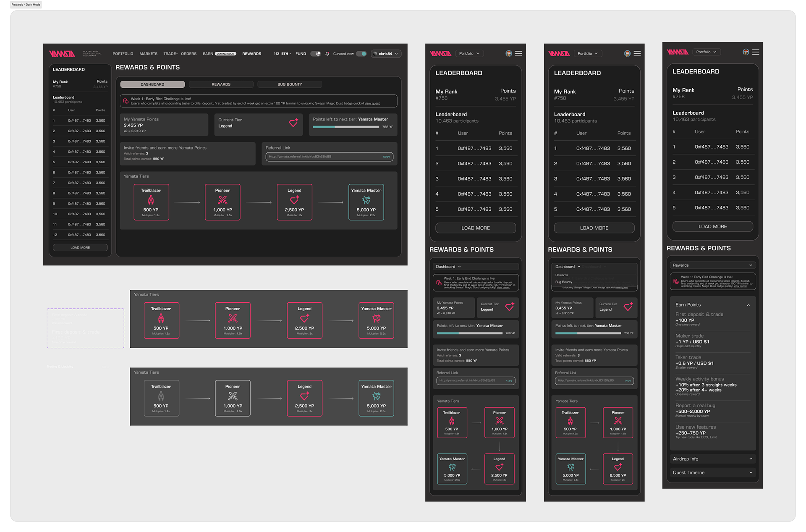Image resolution: width=806 pixels, height=532 pixels.
Task: Collapse the Earn Points section
Action: point(748,305)
